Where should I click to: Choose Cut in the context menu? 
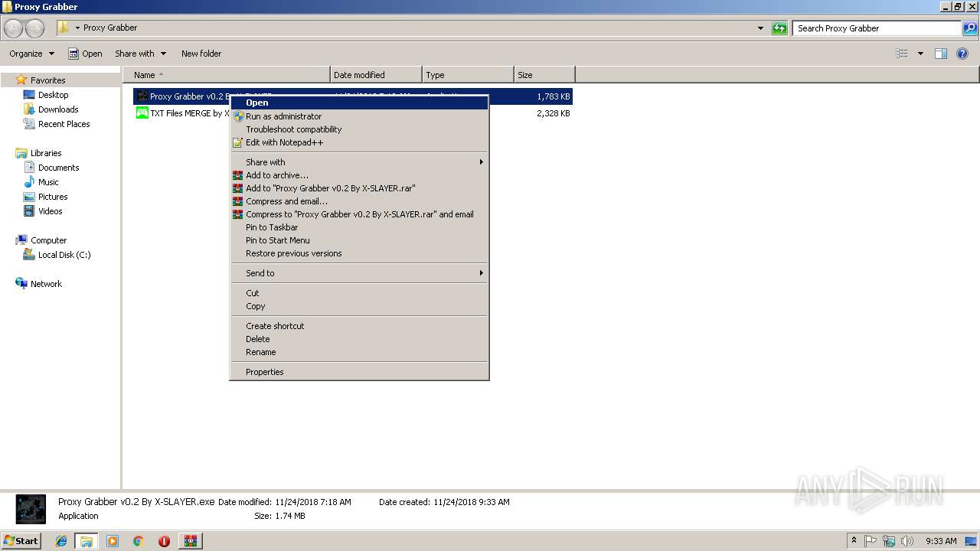[359, 293]
